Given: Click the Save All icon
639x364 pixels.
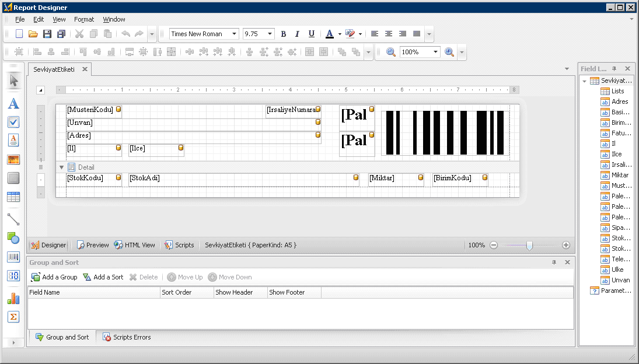Looking at the screenshot, I should click(61, 34).
